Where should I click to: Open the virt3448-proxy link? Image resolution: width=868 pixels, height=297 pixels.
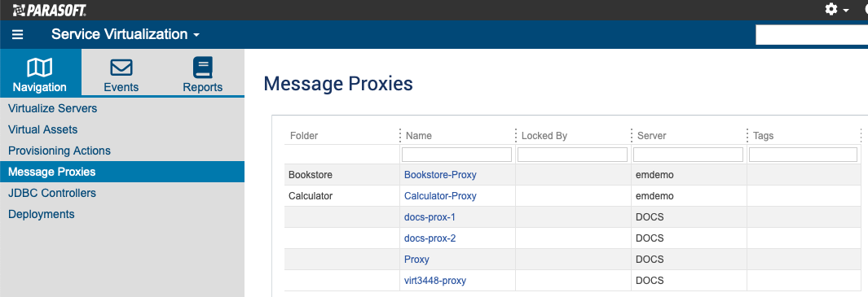pos(435,281)
